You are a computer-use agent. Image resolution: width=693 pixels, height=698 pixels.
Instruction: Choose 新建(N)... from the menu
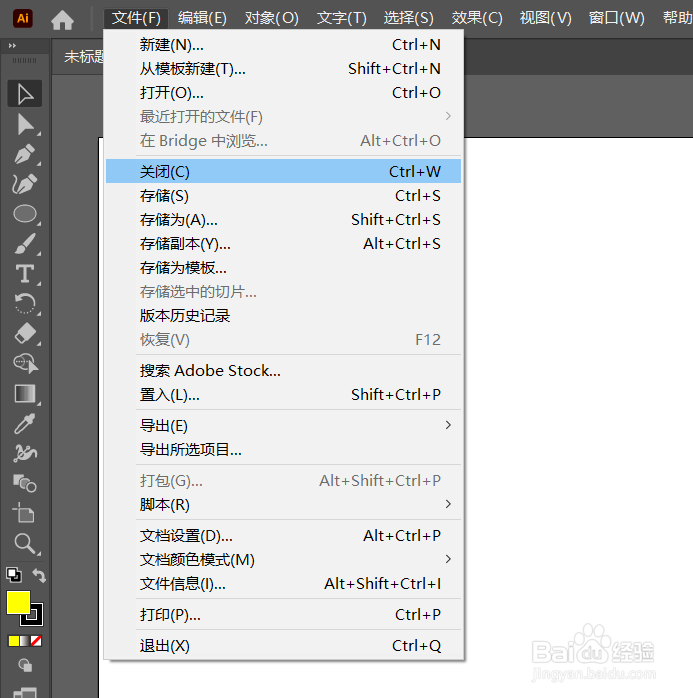pos(283,45)
